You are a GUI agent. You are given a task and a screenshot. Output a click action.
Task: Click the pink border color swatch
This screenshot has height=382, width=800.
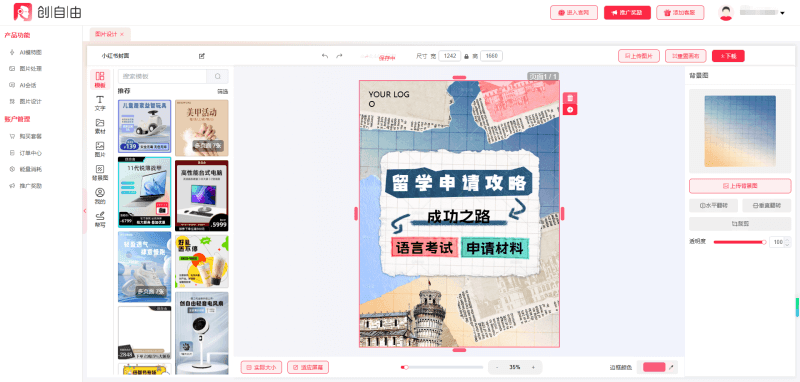[x=654, y=367]
